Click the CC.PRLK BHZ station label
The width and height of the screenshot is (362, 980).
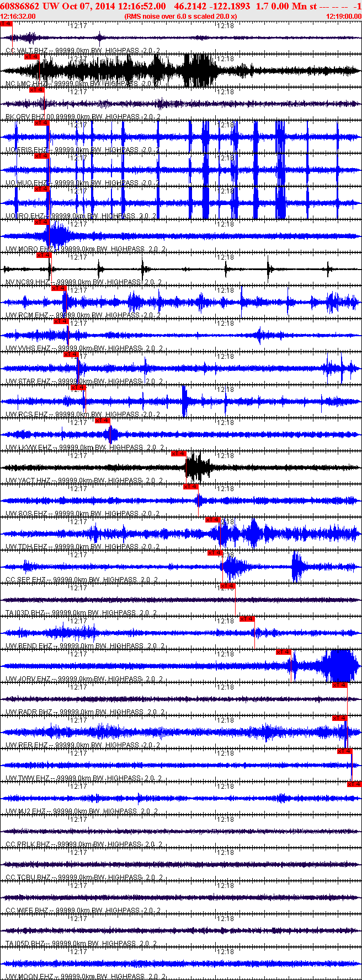click(x=28, y=844)
